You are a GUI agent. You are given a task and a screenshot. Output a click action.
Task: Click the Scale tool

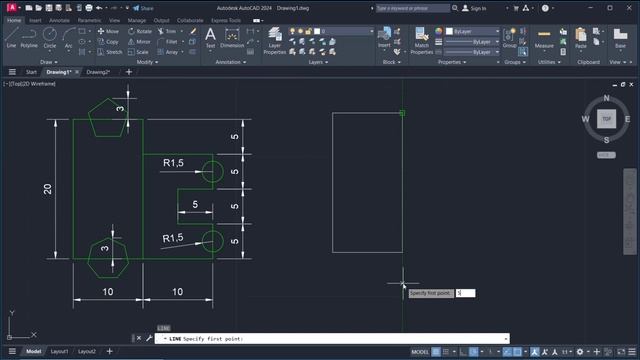138,52
